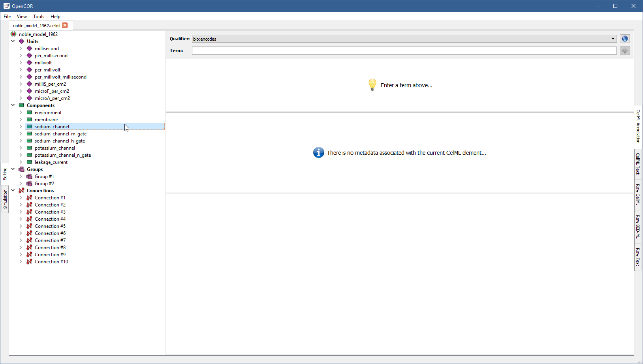This screenshot has width=643, height=364.
Task: Click the potassium_channel component icon
Action: coord(29,148)
